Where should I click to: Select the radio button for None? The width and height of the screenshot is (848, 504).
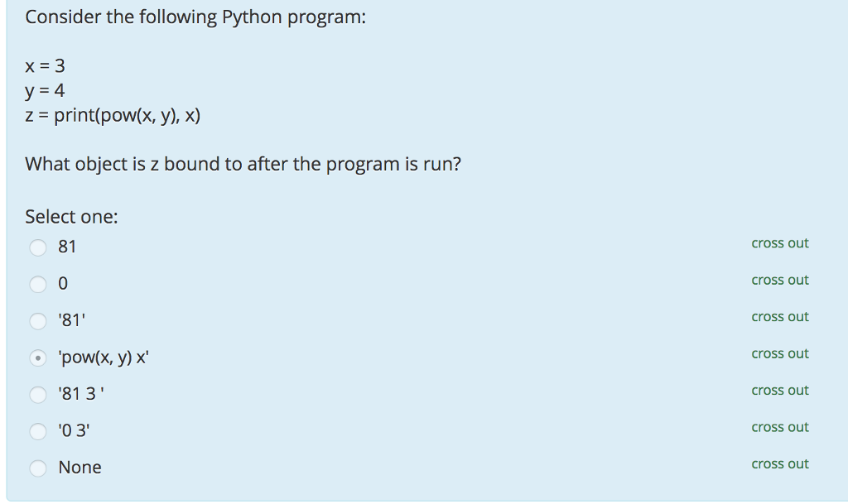click(38, 468)
